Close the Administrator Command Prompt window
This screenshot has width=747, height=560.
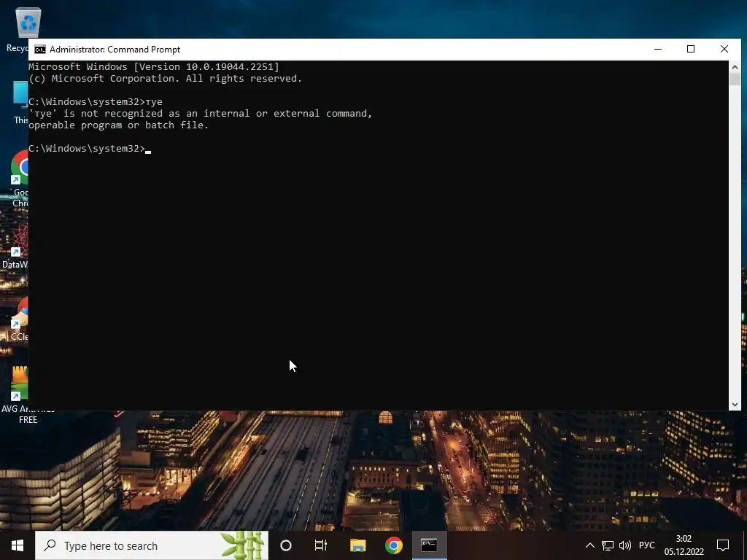click(724, 49)
